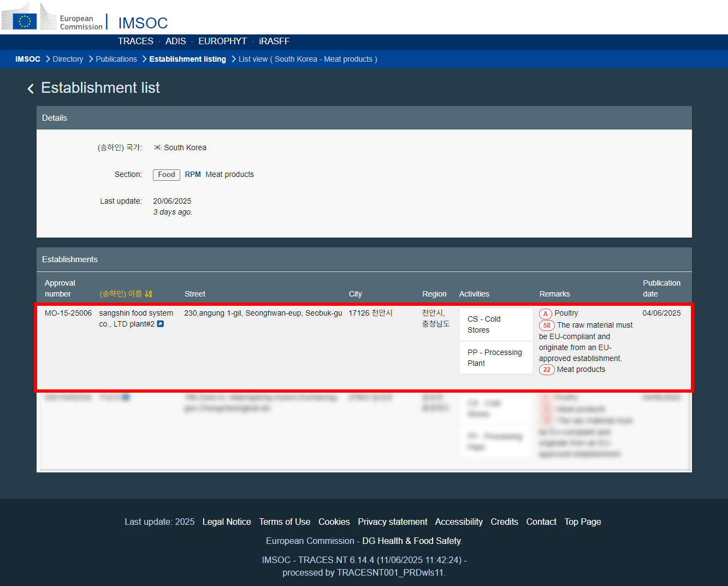This screenshot has width=728, height=586.
Task: Open ADIS from the top navigation
Action: pyautogui.click(x=175, y=42)
